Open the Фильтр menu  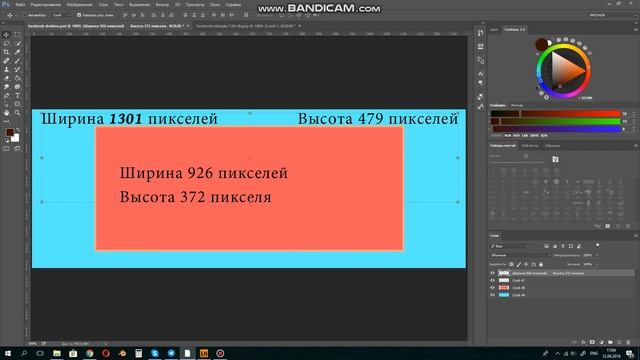pos(162,4)
